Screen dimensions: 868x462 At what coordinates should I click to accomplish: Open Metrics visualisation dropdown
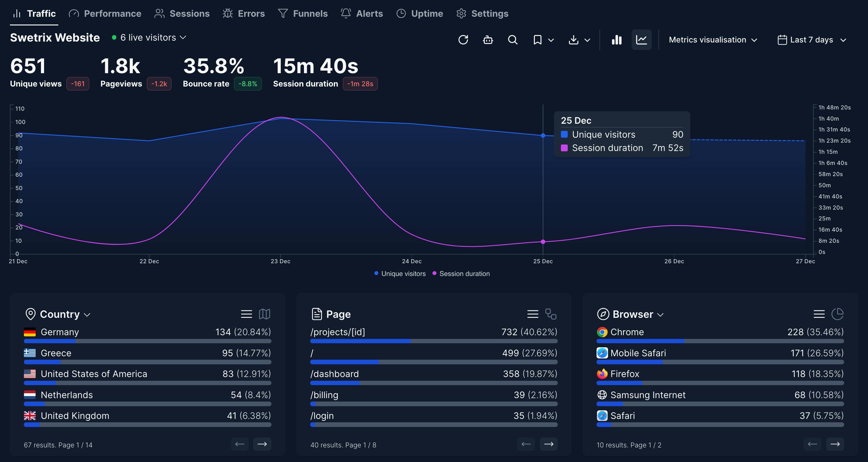(713, 40)
